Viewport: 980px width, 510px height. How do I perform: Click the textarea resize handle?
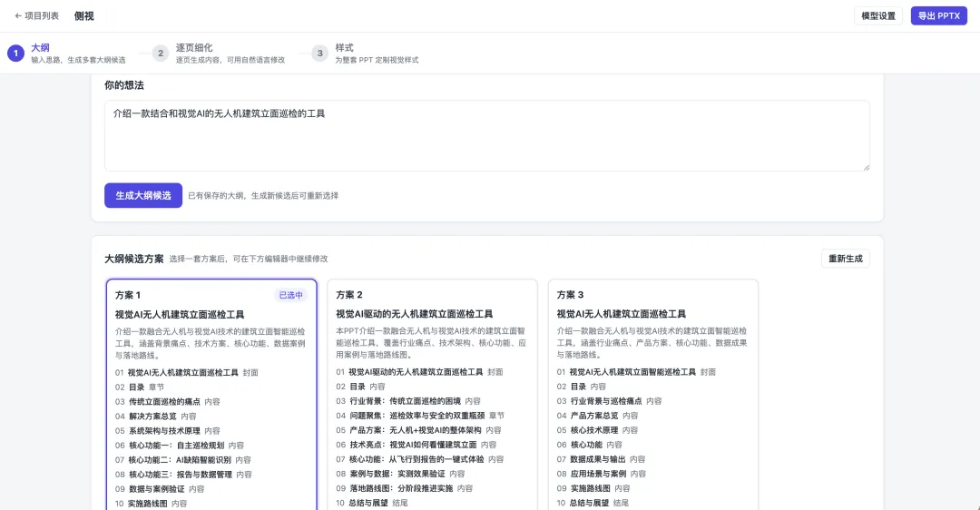[867, 168]
